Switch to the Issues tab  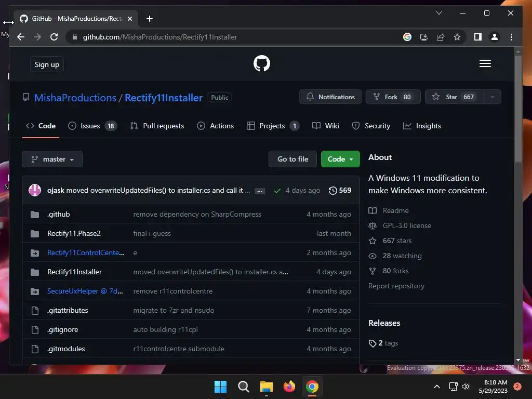92,126
